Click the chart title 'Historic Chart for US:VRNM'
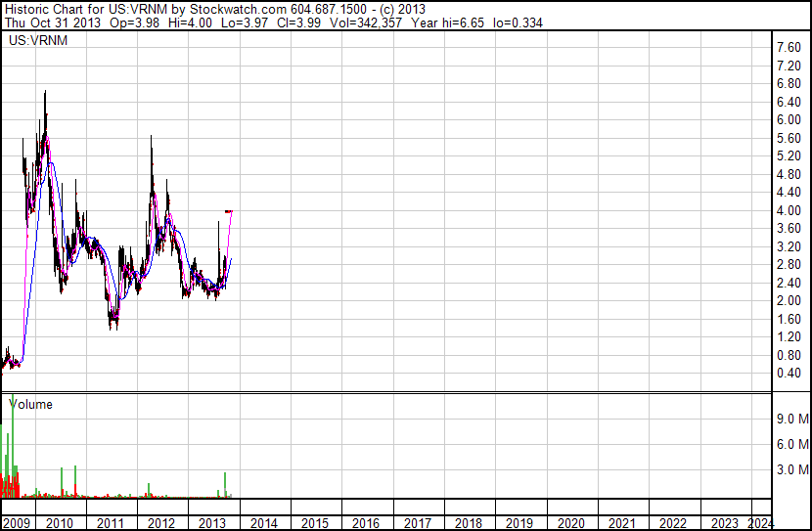The image size is (812, 531). tap(86, 10)
